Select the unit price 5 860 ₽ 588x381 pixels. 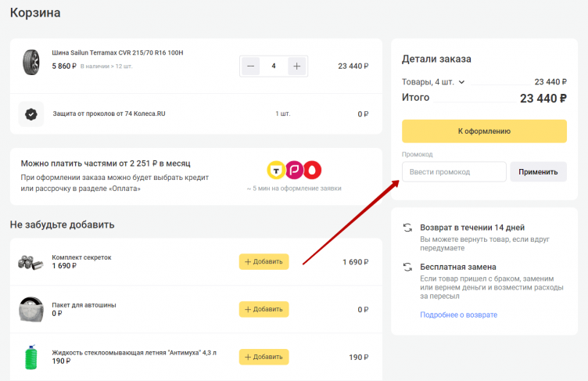click(x=64, y=66)
